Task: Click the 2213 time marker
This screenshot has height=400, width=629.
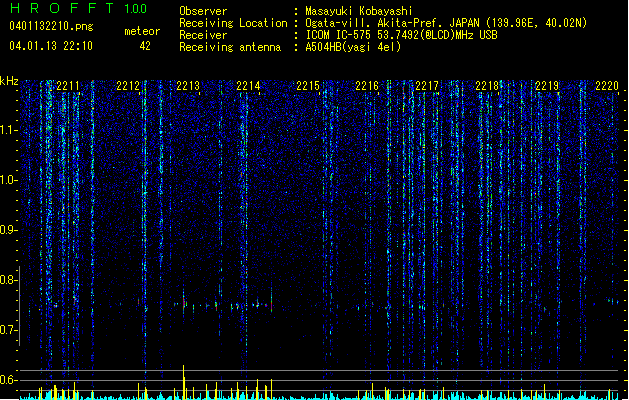Action: [x=188, y=86]
